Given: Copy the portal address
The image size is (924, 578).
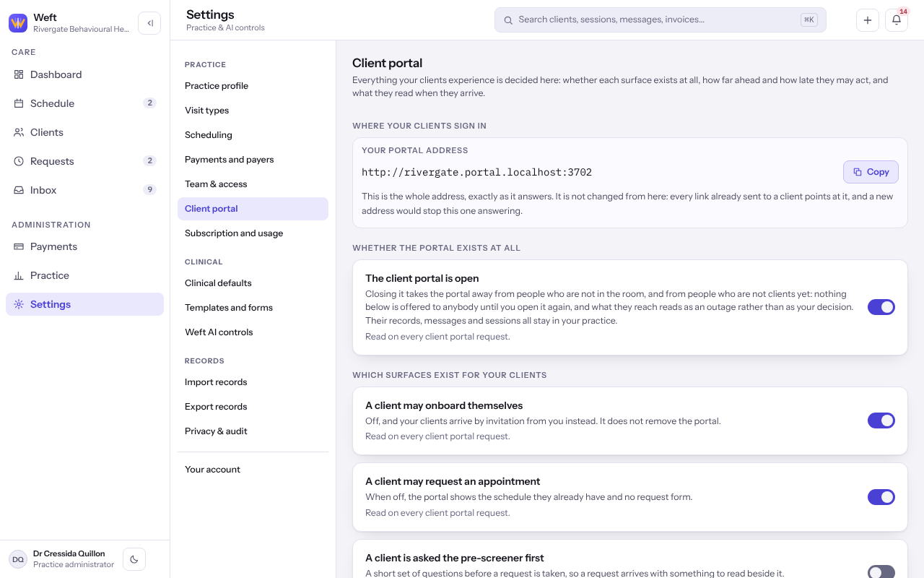Looking at the screenshot, I should coord(871,172).
